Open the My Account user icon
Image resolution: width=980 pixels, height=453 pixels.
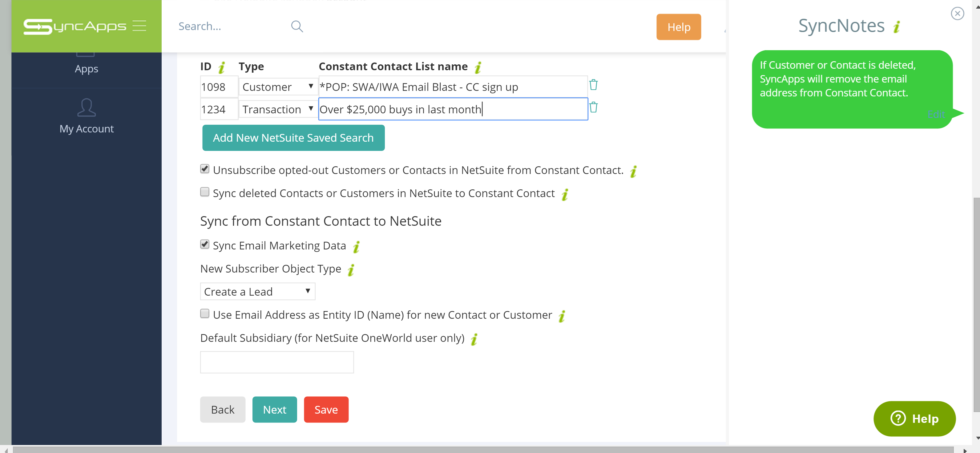pyautogui.click(x=86, y=108)
